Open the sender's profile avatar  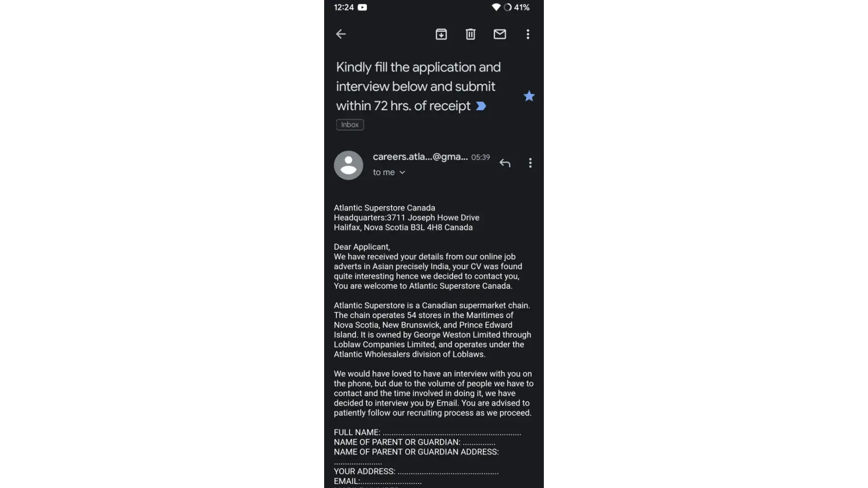coord(349,165)
